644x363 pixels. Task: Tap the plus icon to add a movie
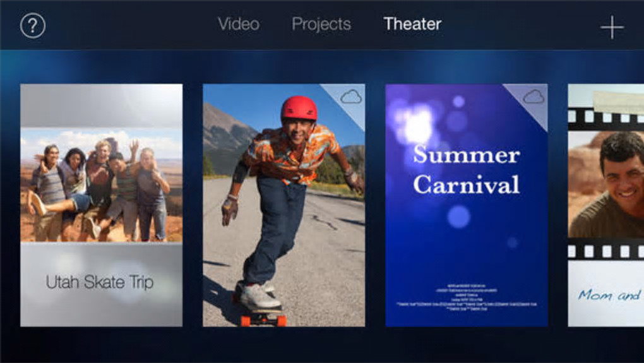tap(612, 27)
